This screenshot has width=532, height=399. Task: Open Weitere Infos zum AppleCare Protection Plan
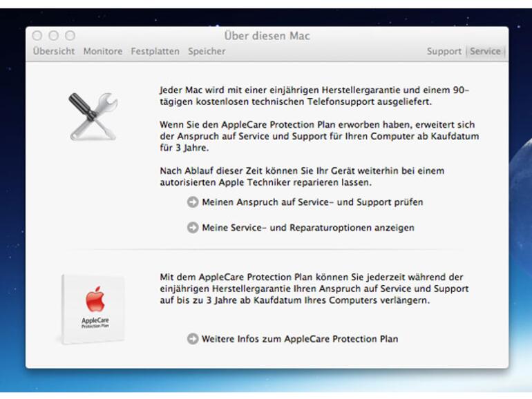click(x=300, y=339)
